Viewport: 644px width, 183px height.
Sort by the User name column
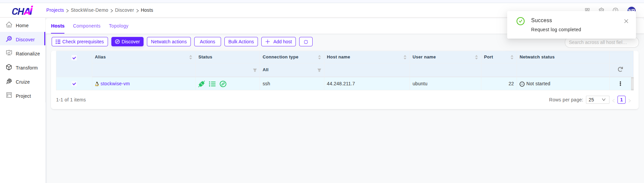(x=476, y=57)
